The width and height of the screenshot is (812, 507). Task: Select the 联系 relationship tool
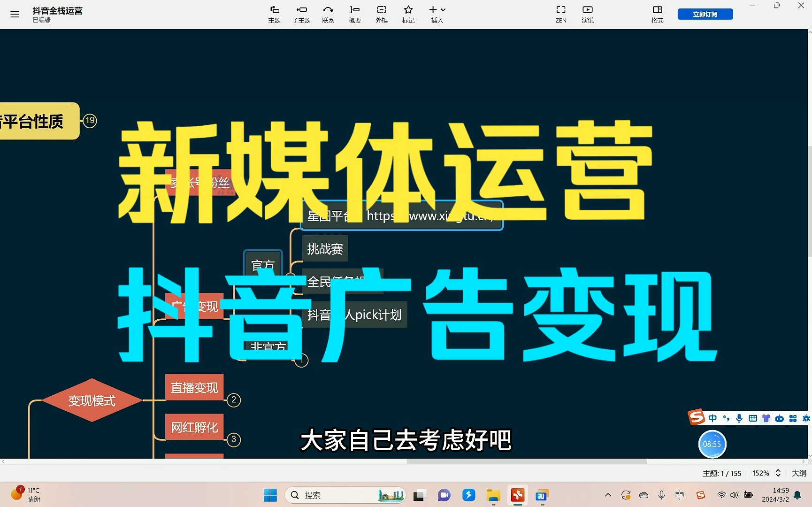pyautogui.click(x=328, y=14)
